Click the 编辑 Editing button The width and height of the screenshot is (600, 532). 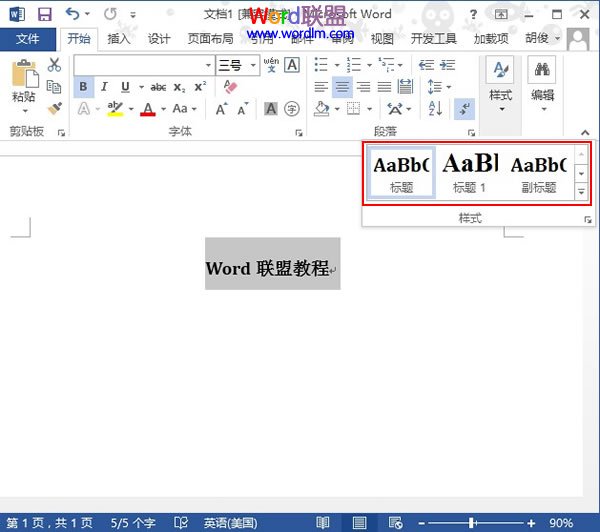pyautogui.click(x=542, y=85)
